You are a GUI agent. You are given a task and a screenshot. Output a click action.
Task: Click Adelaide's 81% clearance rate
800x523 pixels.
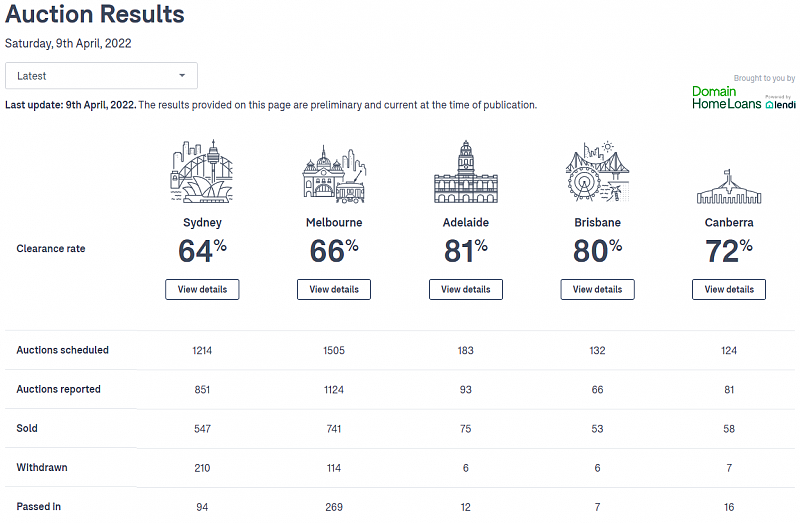[x=465, y=251]
